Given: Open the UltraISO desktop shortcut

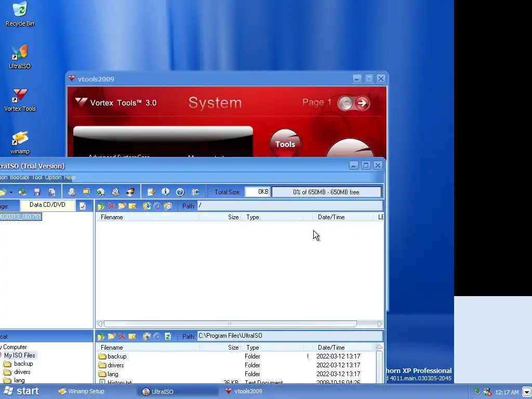Looking at the screenshot, I should (20, 57).
